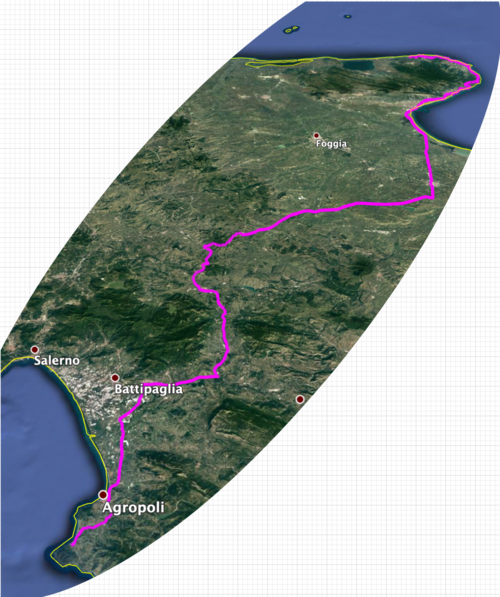Click the Foggia text label
The image size is (500, 597).
pyautogui.click(x=331, y=144)
